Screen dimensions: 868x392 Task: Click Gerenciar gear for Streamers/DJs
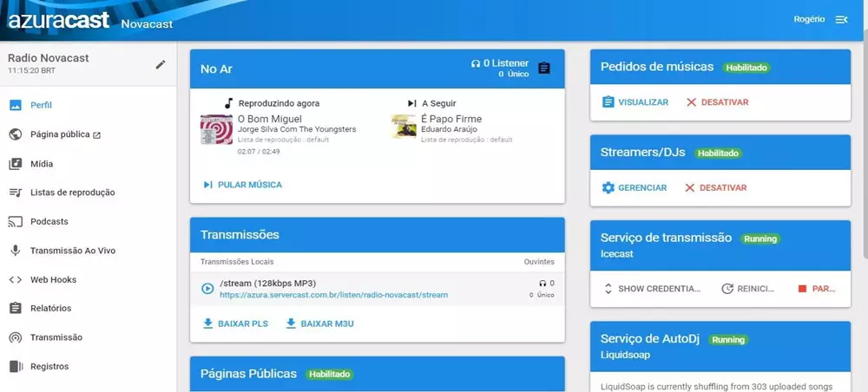635,187
